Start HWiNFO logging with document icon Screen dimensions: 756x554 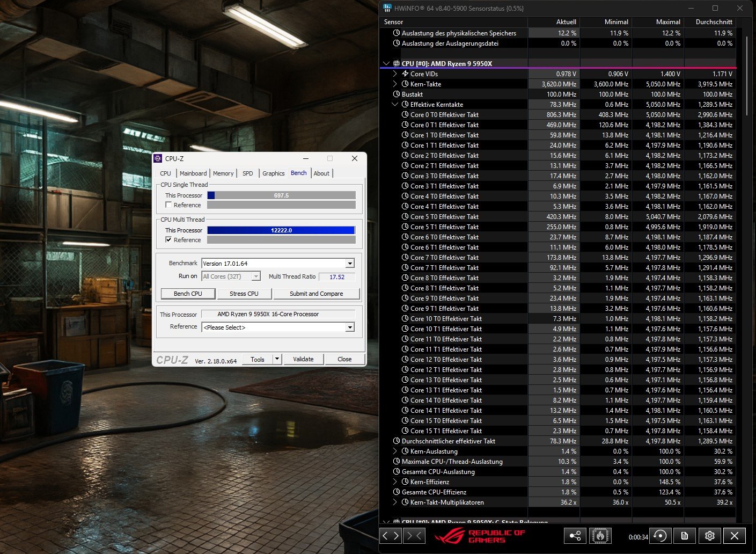click(x=685, y=536)
